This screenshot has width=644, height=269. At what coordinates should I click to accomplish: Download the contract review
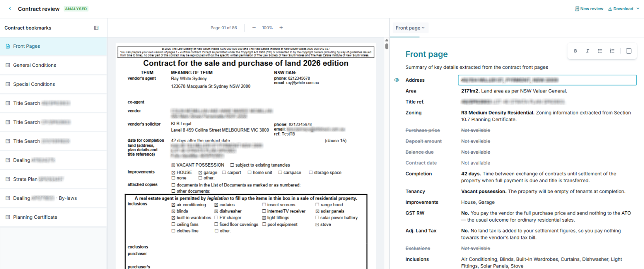coord(621,9)
